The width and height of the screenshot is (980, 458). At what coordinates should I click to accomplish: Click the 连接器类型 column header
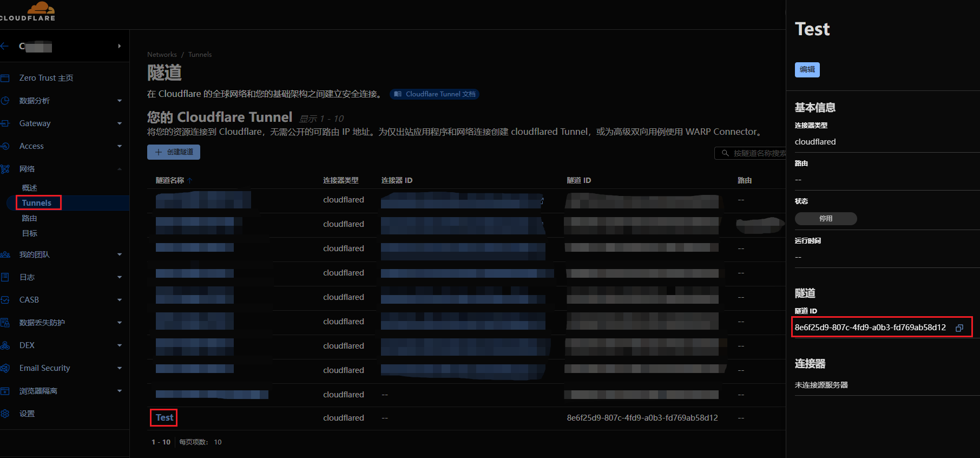click(340, 180)
